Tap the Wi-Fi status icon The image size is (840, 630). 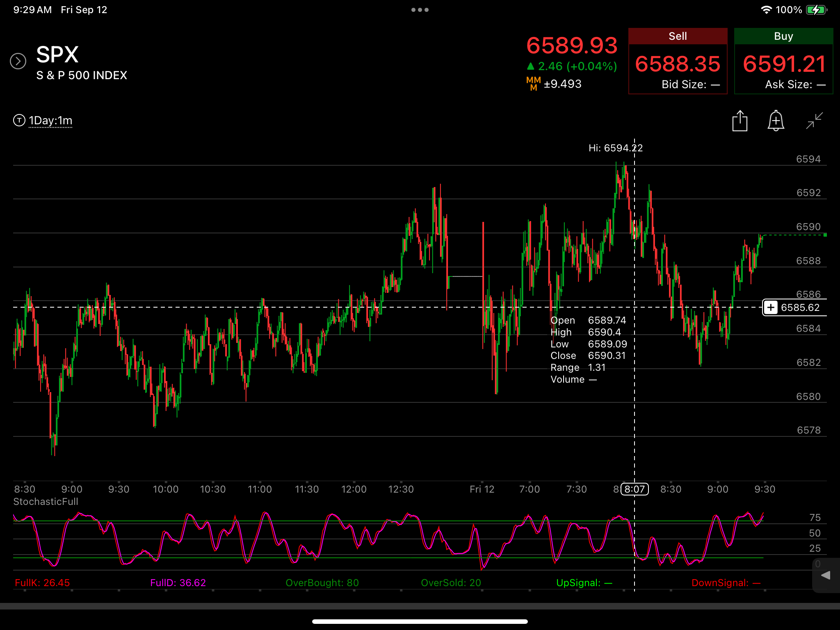click(x=766, y=10)
